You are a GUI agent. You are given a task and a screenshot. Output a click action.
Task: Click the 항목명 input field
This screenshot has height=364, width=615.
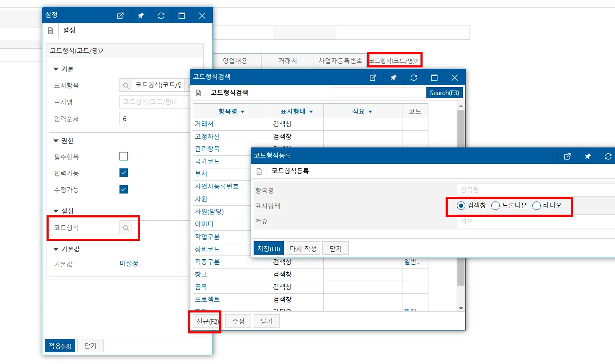[x=536, y=190]
